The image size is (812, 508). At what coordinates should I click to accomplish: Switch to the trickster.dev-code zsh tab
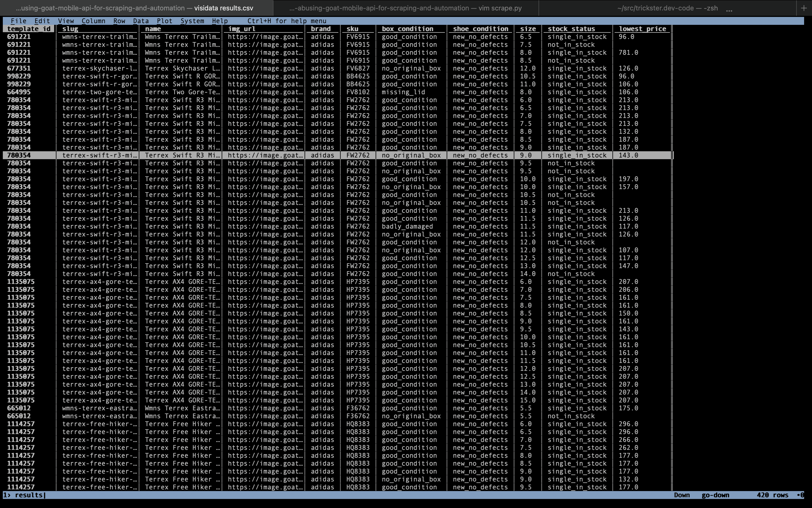[667, 8]
